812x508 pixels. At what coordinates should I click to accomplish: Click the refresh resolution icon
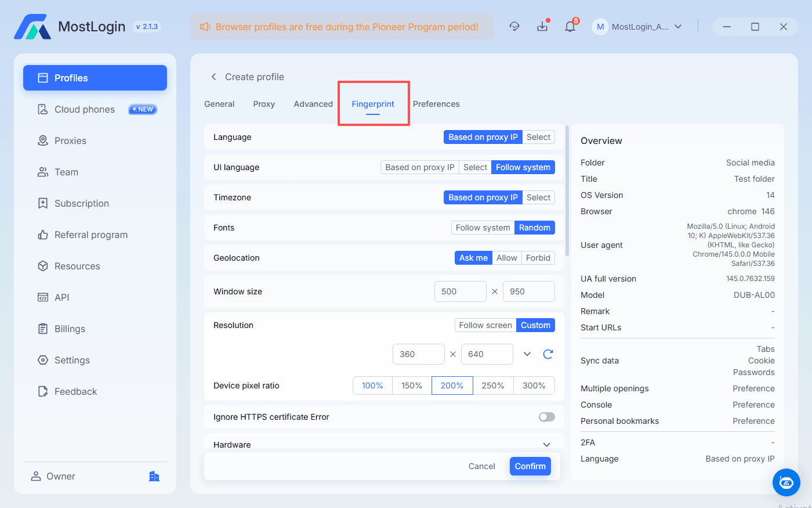[x=548, y=354]
